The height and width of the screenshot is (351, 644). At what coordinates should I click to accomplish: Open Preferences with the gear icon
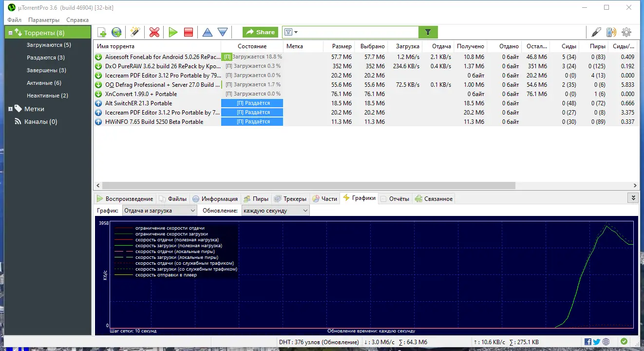point(626,32)
